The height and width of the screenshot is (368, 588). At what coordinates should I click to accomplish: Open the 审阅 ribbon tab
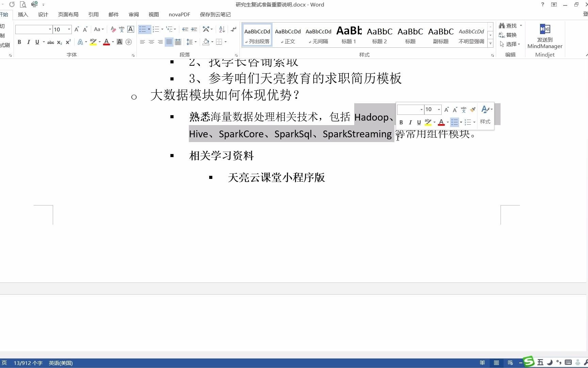click(x=133, y=14)
